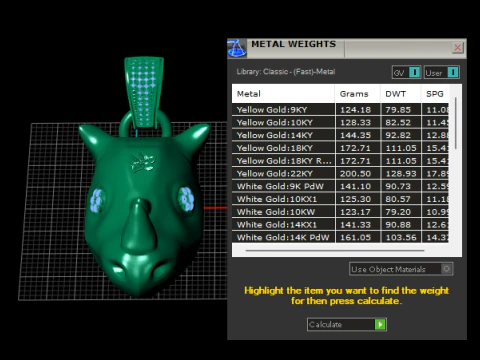Click the Metal Weights flask icon
Viewport: 480px width, 360px height.
point(237,48)
